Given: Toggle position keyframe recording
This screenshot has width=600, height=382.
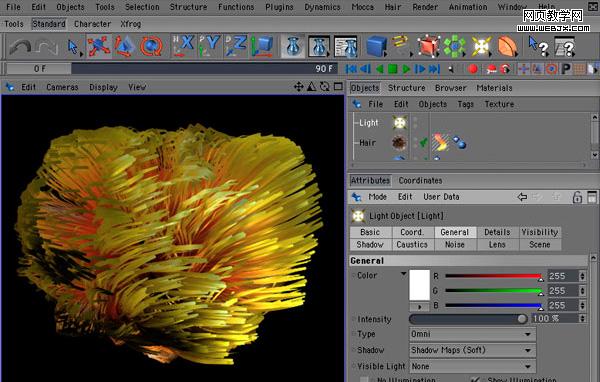Looking at the screenshot, I should 523,69.
